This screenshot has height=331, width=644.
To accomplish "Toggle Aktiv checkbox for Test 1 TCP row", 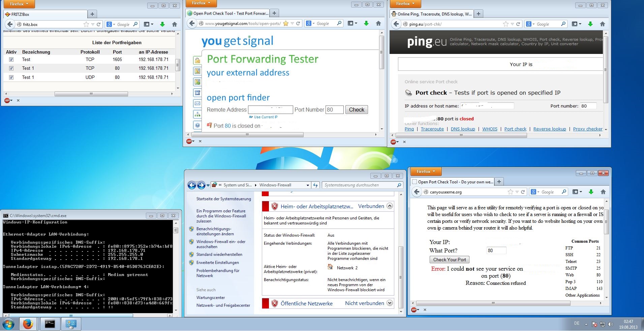I will (x=11, y=68).
